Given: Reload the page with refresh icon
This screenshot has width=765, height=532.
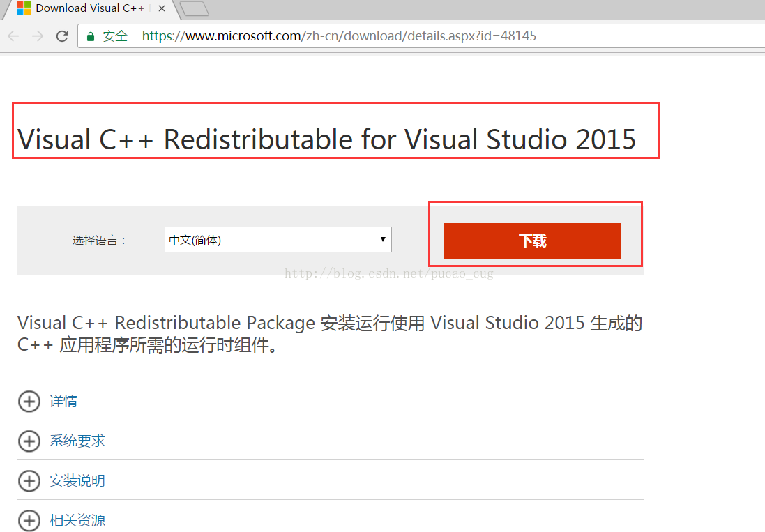Looking at the screenshot, I should pos(62,36).
